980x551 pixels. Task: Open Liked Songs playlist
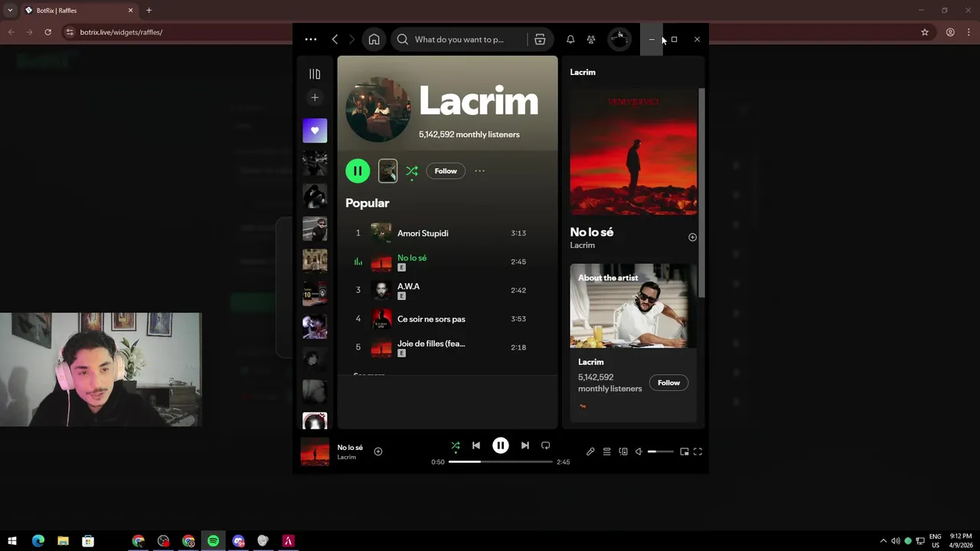pos(315,130)
